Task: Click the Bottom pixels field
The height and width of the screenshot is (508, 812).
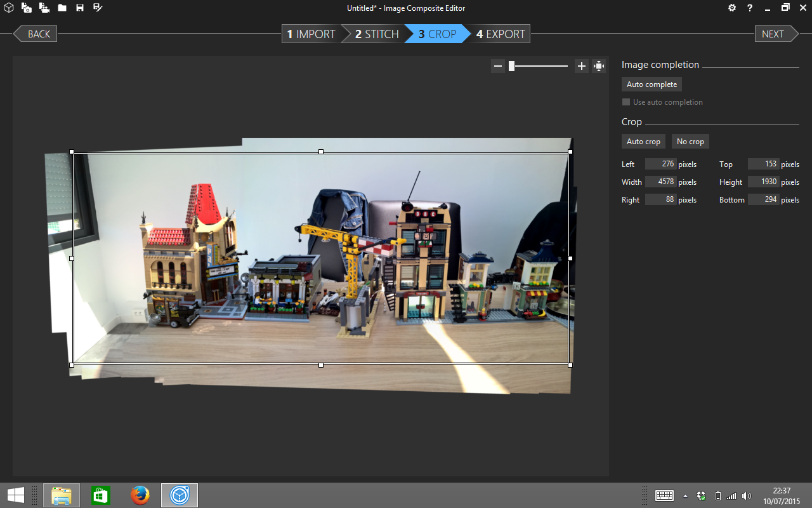Action: pyautogui.click(x=763, y=199)
